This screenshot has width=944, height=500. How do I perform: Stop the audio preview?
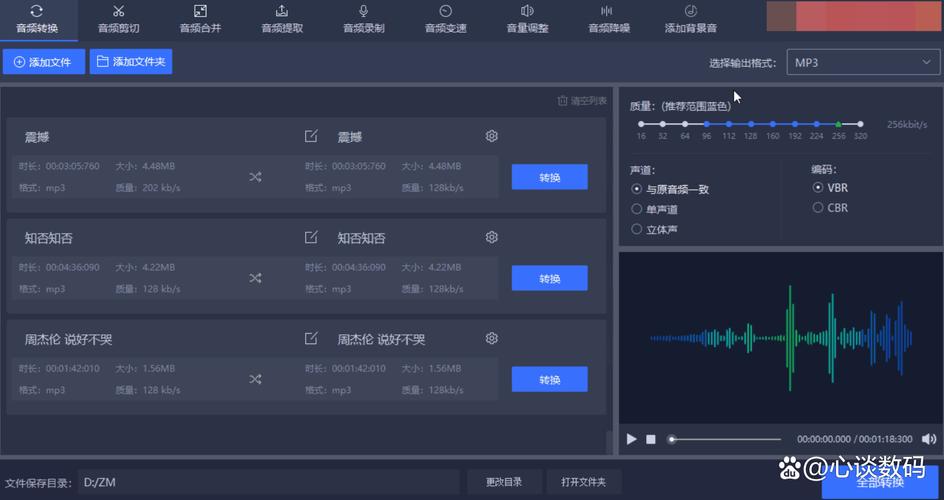[651, 439]
